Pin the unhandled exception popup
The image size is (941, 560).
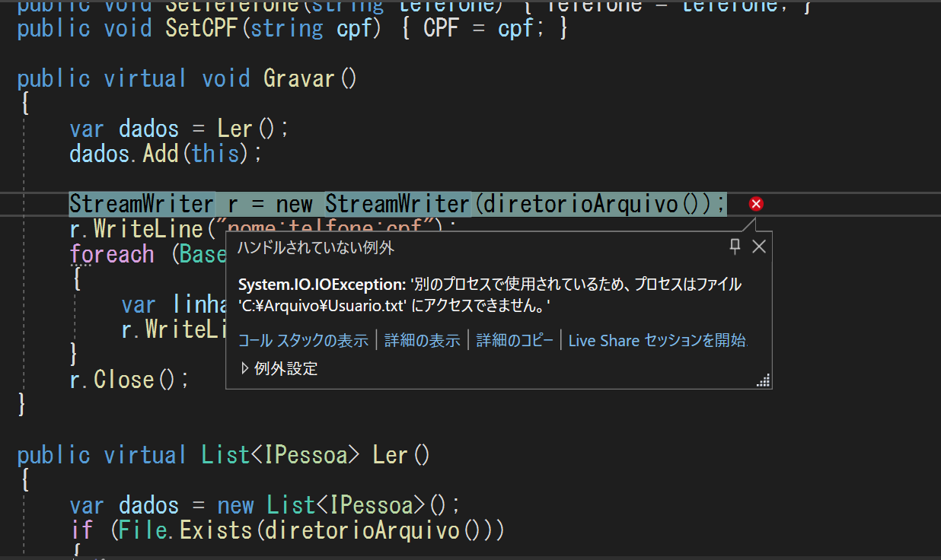coord(734,246)
